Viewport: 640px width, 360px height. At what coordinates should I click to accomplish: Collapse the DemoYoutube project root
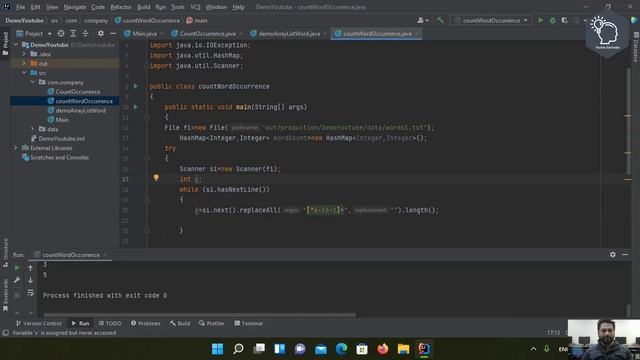tap(16, 44)
